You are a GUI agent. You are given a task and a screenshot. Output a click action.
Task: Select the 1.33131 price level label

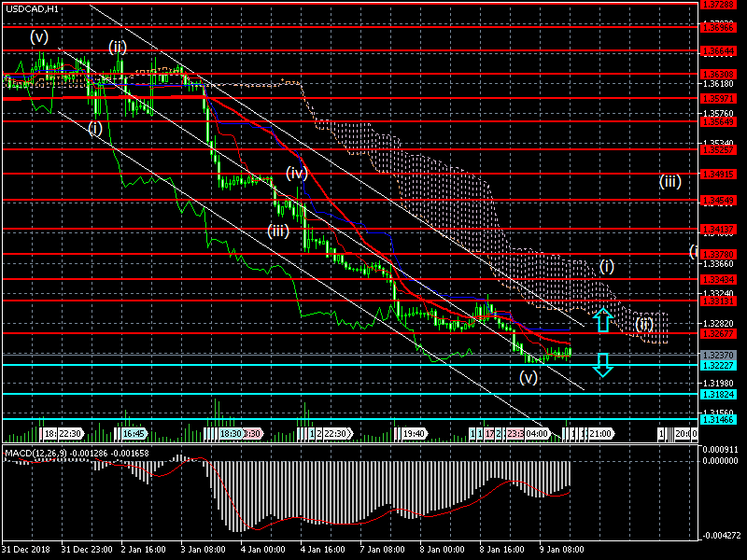pos(717,301)
